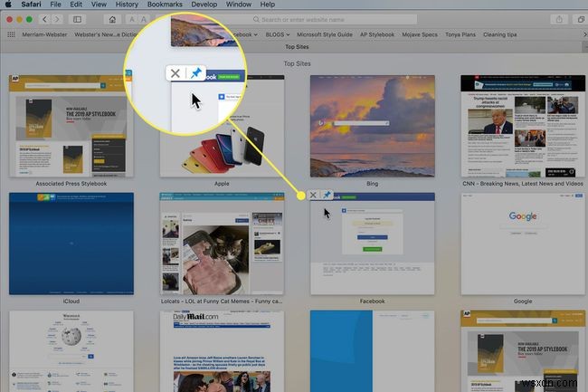This screenshot has width=588, height=392.
Task: Open the Safari menu
Action: click(x=31, y=5)
